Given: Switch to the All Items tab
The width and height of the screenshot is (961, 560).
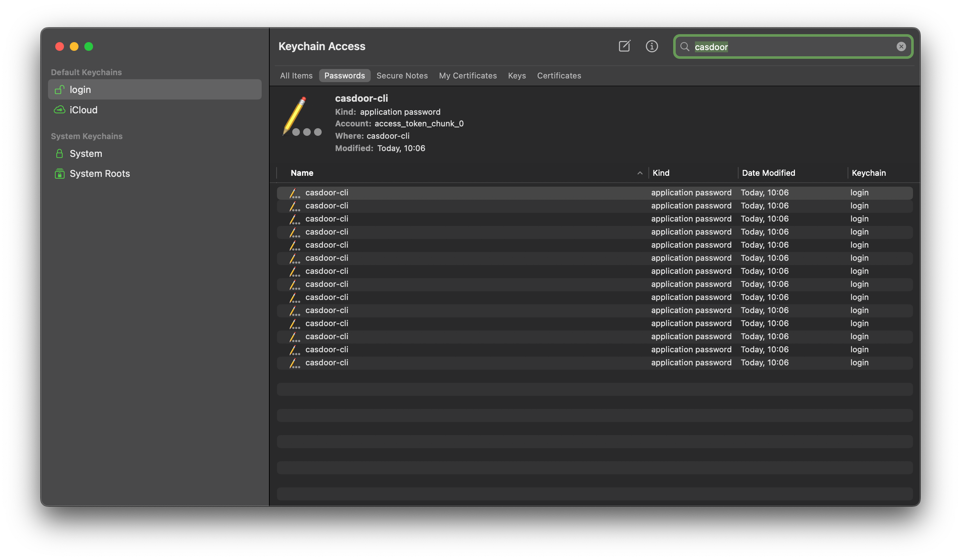Looking at the screenshot, I should point(296,76).
